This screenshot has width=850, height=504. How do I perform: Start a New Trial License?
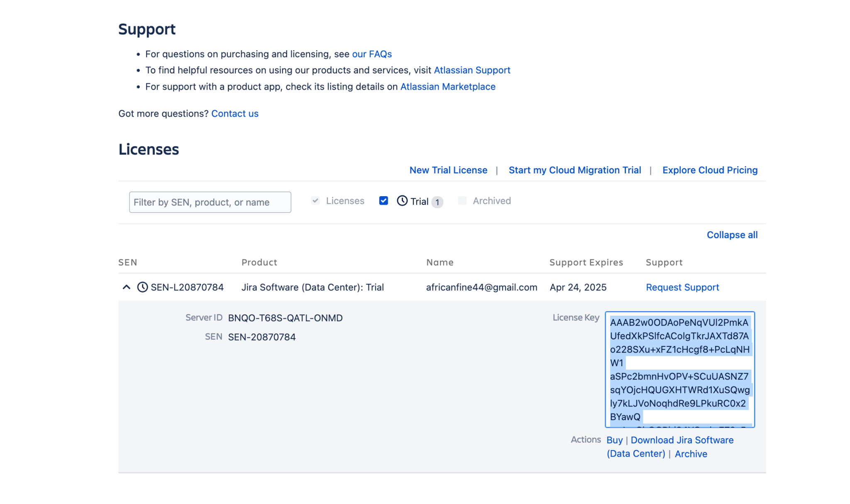click(x=448, y=170)
